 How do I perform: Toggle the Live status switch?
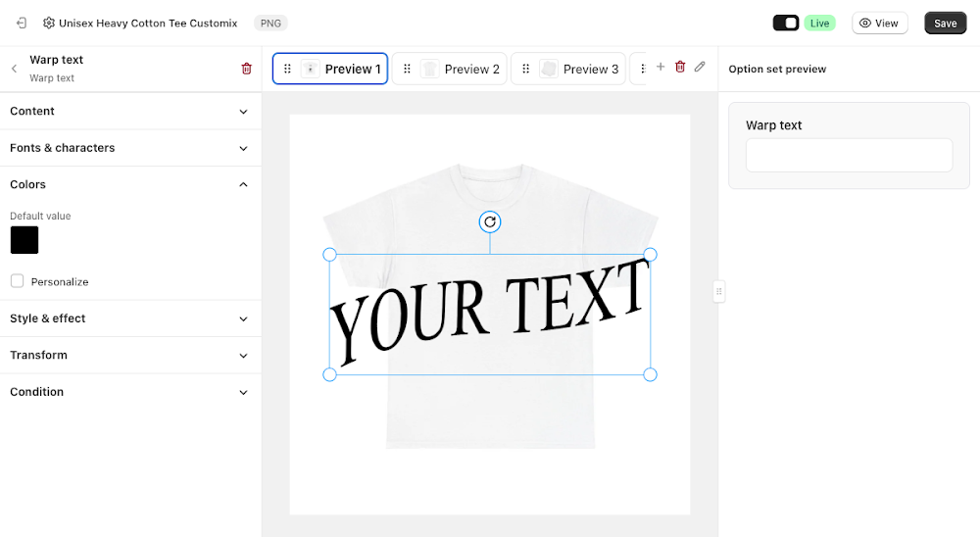tap(786, 24)
